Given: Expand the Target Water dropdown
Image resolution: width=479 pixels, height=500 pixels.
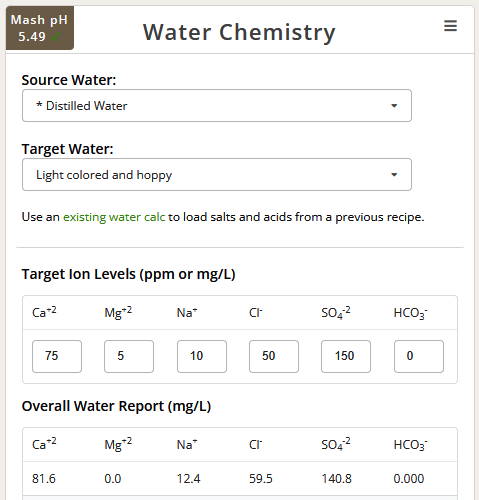Looking at the screenshot, I should (x=217, y=175).
